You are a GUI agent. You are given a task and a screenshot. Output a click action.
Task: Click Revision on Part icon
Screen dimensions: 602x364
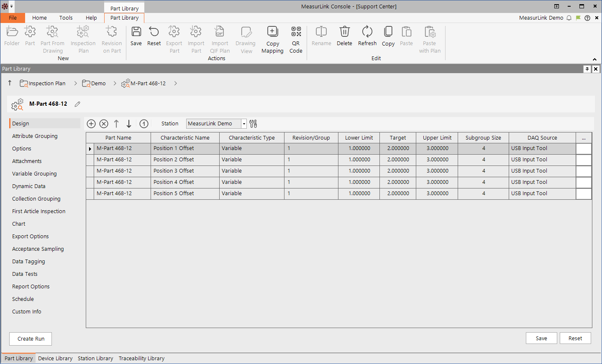[112, 32]
